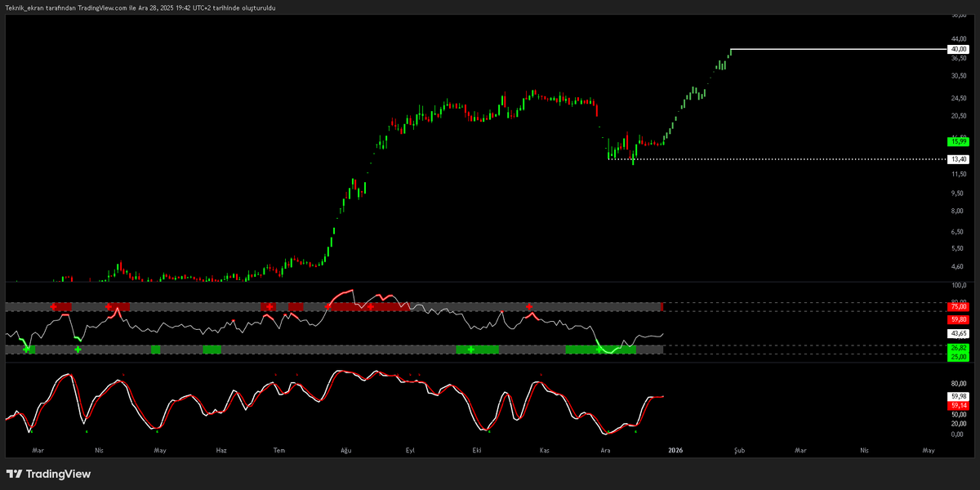980x490 pixels.
Task: Click the Ağu month label
Action: 345,450
